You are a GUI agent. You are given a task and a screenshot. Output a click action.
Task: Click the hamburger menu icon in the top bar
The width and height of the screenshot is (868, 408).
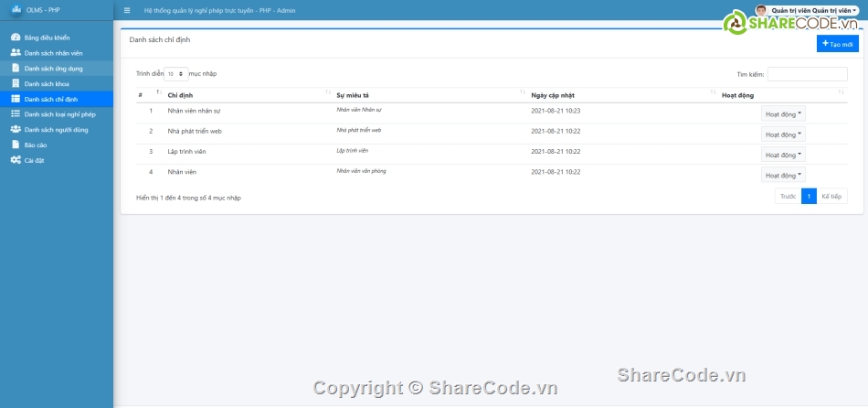127,10
